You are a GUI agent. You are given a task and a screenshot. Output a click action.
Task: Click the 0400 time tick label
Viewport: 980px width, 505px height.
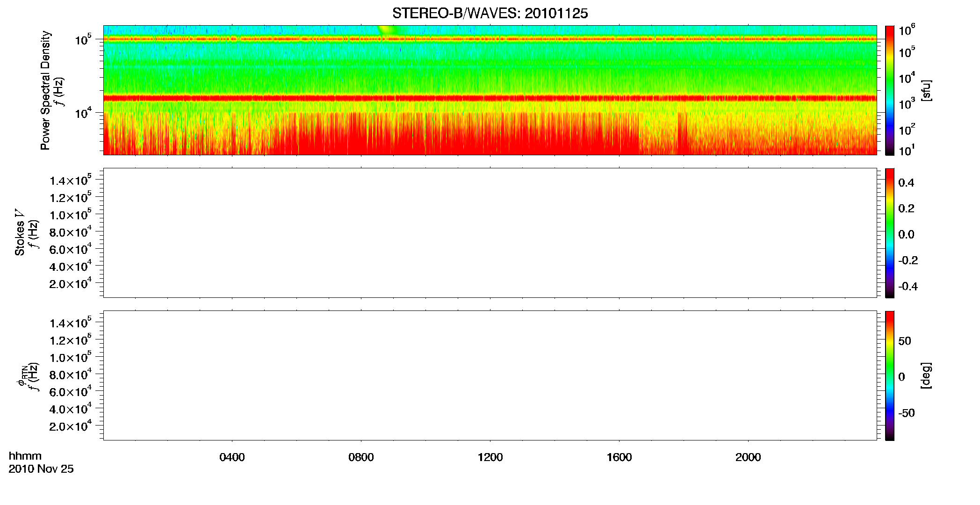[x=232, y=457]
